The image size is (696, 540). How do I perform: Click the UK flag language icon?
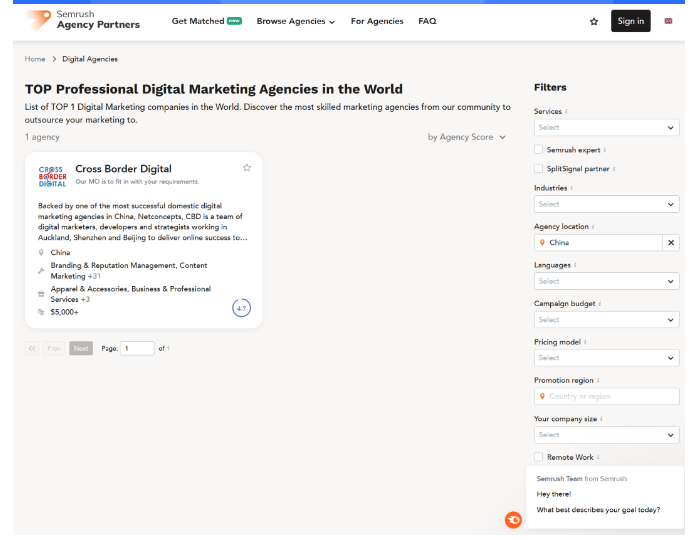(x=668, y=21)
